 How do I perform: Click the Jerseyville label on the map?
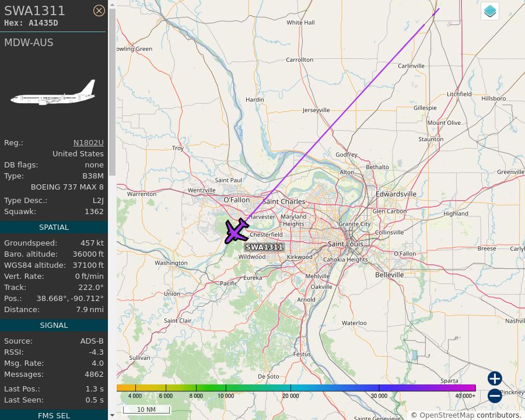(x=316, y=110)
